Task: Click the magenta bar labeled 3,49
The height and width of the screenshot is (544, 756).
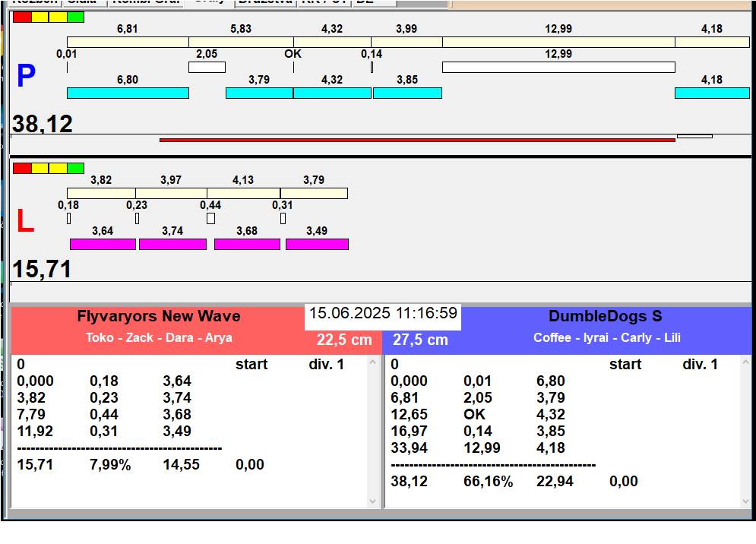Action: [317, 244]
